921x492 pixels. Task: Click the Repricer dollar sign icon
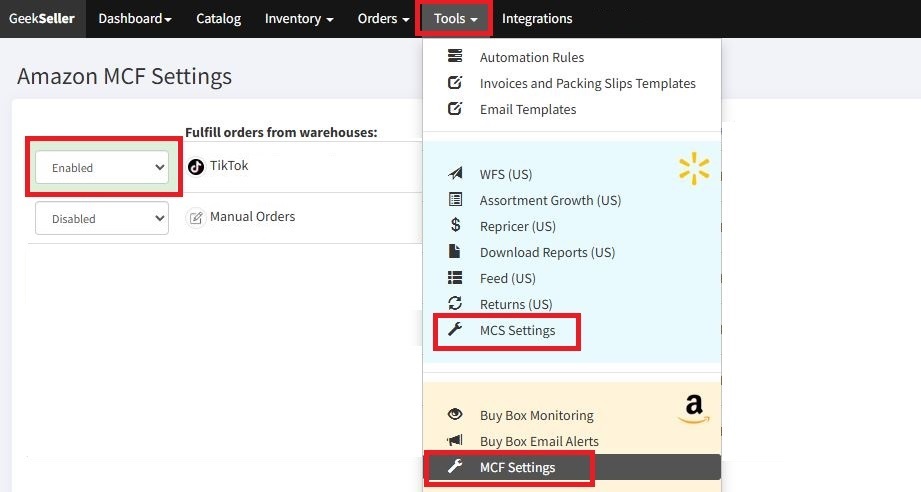(x=455, y=226)
